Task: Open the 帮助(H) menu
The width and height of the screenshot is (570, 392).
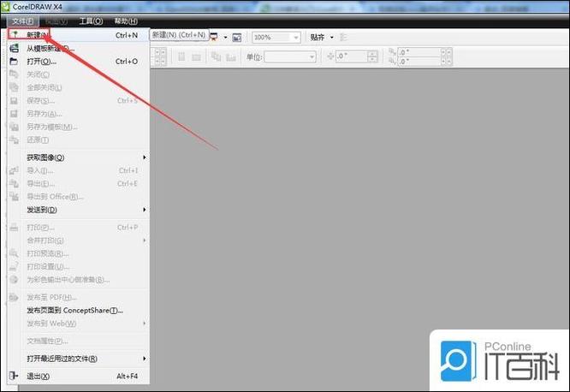Action: 126,21
